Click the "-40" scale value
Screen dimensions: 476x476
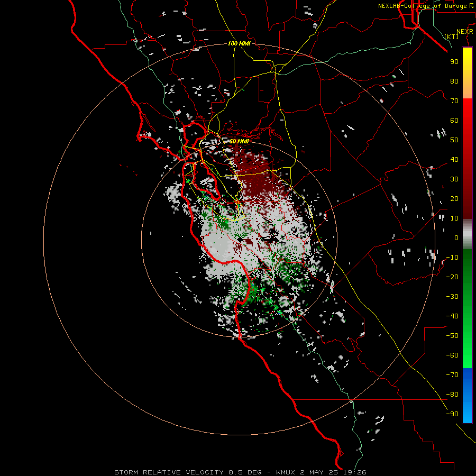click(452, 316)
